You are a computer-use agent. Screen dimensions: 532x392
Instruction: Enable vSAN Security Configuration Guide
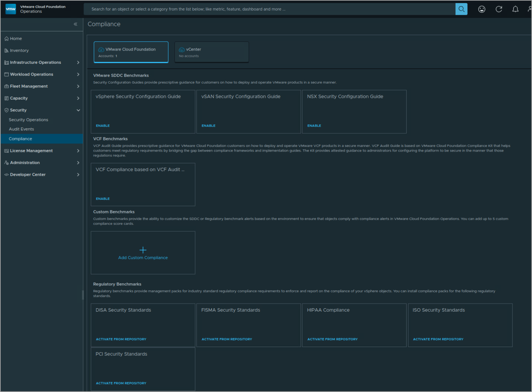point(209,126)
